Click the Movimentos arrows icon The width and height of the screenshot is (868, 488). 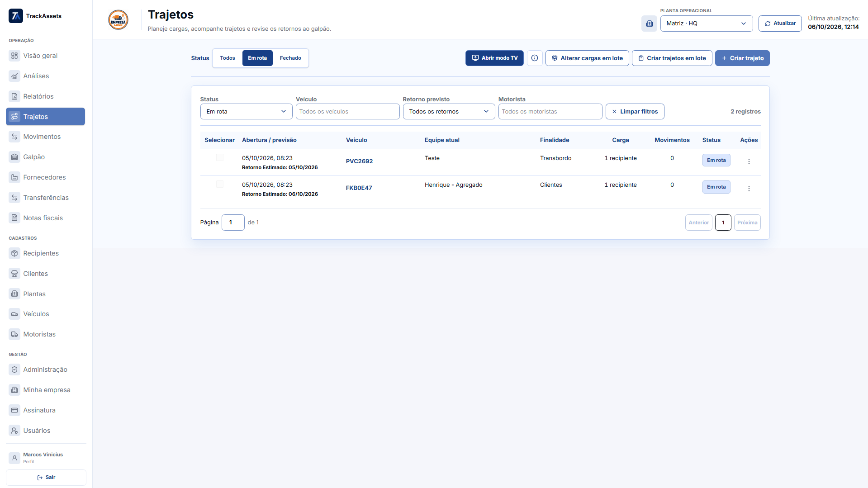coord(14,137)
